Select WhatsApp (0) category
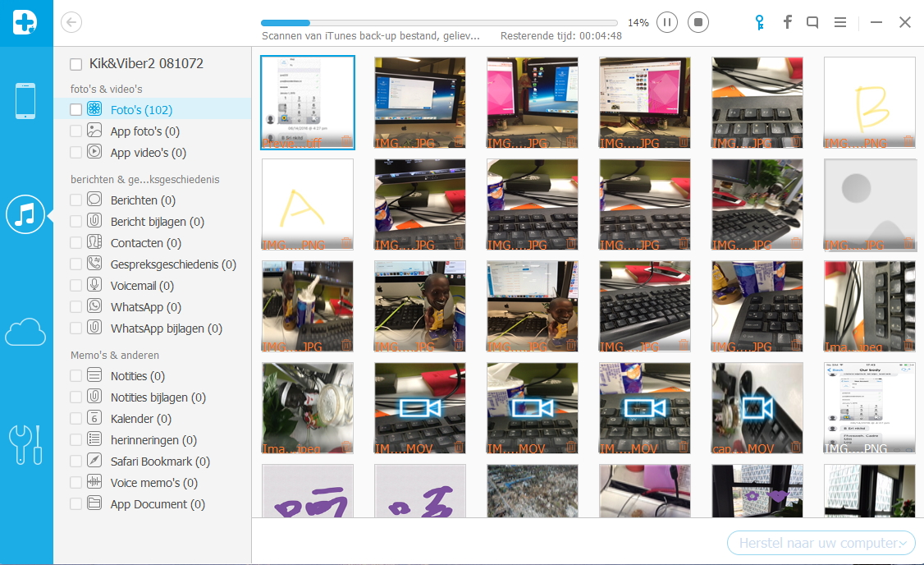 [153, 306]
